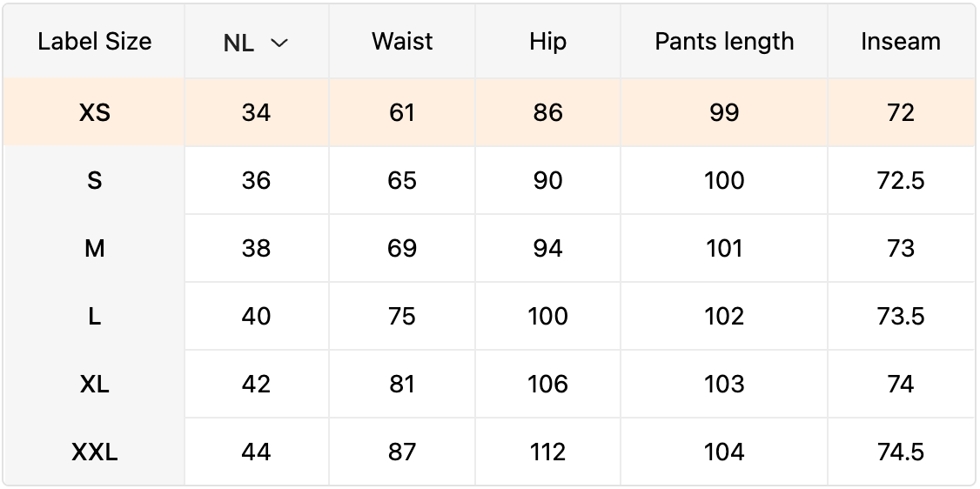Image resolution: width=980 pixels, height=489 pixels.
Task: Click the Inseam column header
Action: (x=901, y=42)
